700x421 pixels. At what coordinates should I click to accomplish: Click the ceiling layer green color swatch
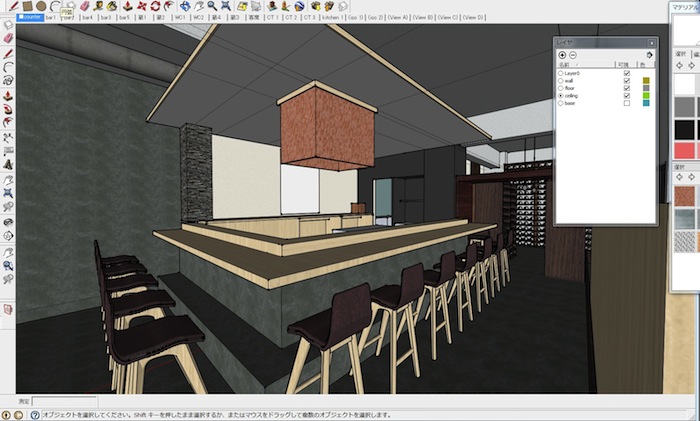(646, 96)
